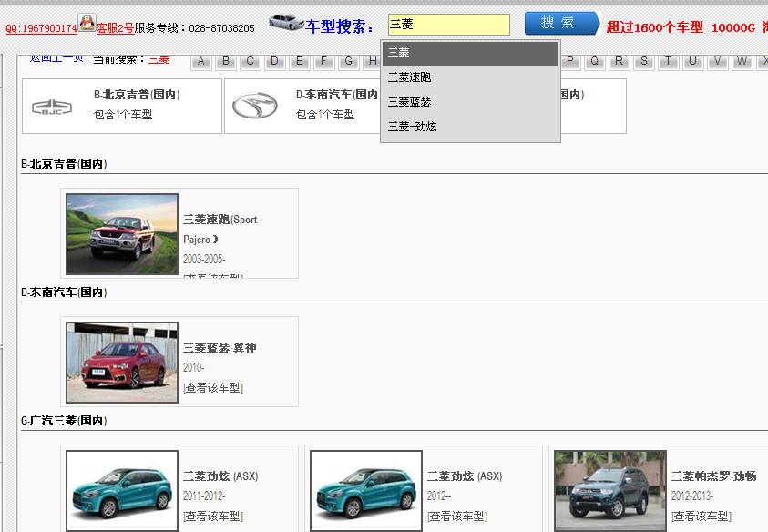
Task: Click the 服务专线 028-87038205 phone text
Action: click(194, 28)
